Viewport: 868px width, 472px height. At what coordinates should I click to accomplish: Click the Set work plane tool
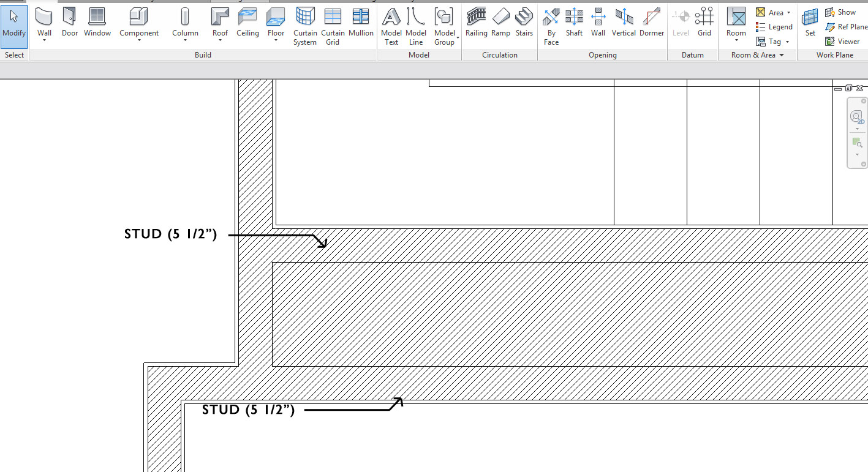810,23
